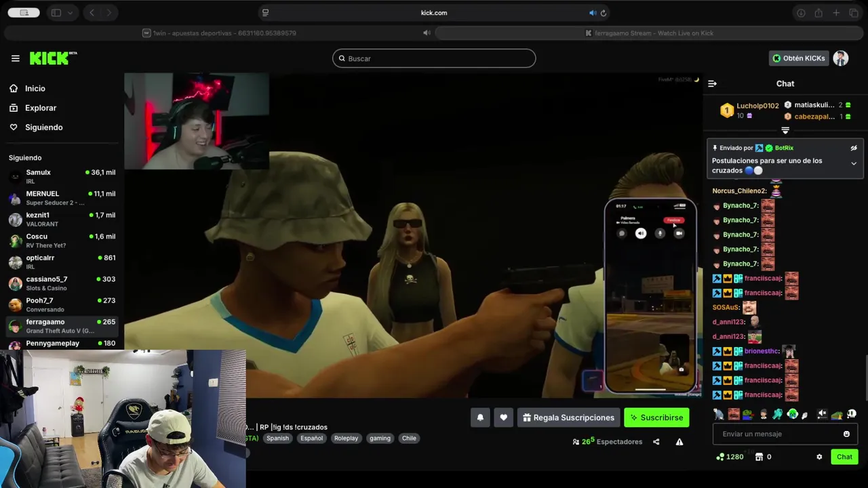
Task: Open the user profile avatar menu
Action: tap(841, 58)
